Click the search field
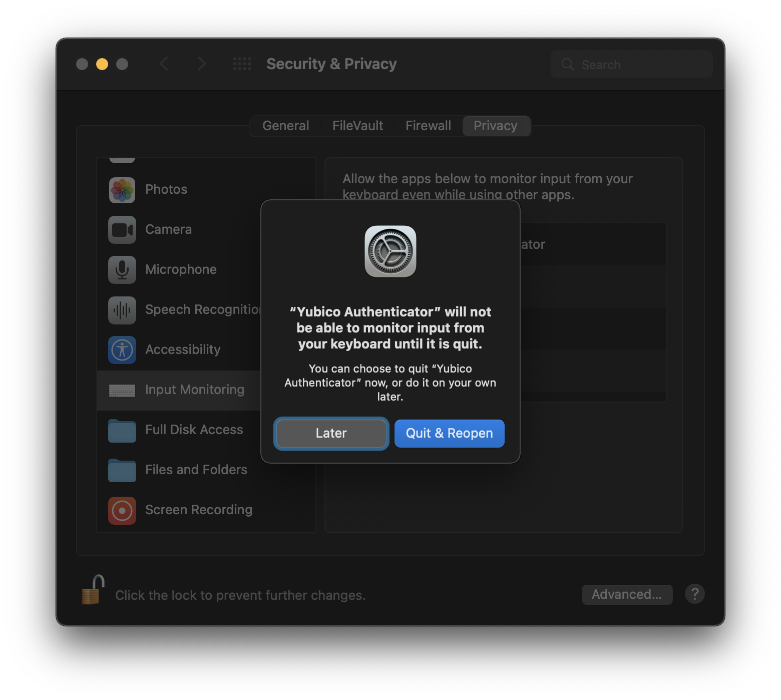781x700 pixels. pyautogui.click(x=631, y=64)
